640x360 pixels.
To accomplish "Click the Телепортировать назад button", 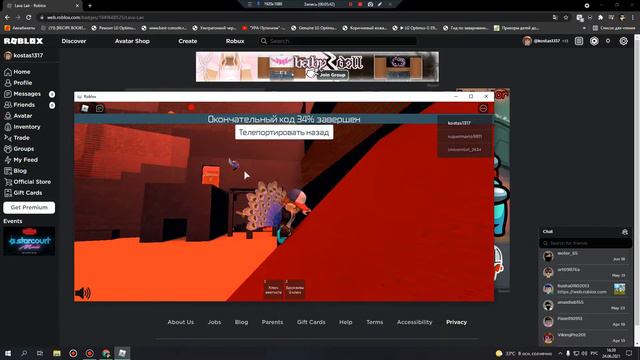I will (284, 132).
